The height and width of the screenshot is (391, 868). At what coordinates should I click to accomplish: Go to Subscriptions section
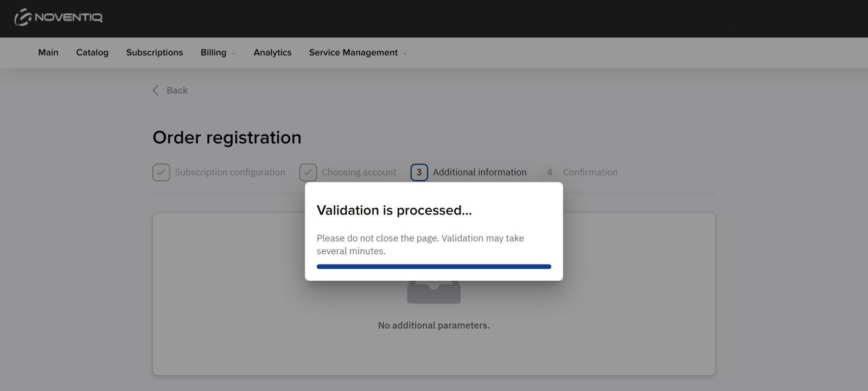tap(155, 53)
